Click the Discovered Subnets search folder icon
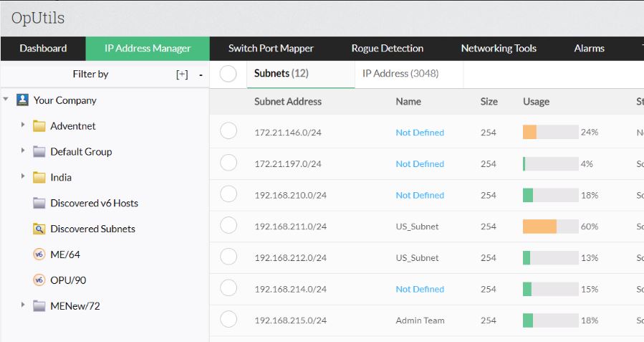Image resolution: width=644 pixels, height=342 pixels. [39, 229]
